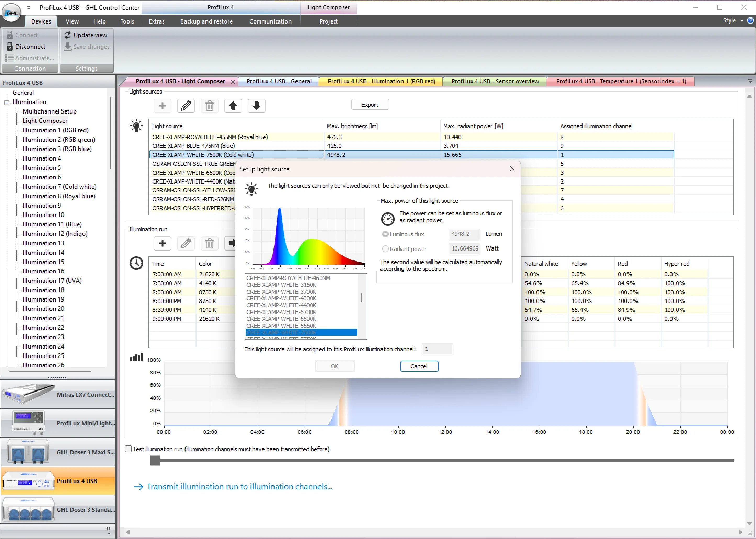Add a new illumination run time entry
The image size is (756, 539).
(x=162, y=243)
